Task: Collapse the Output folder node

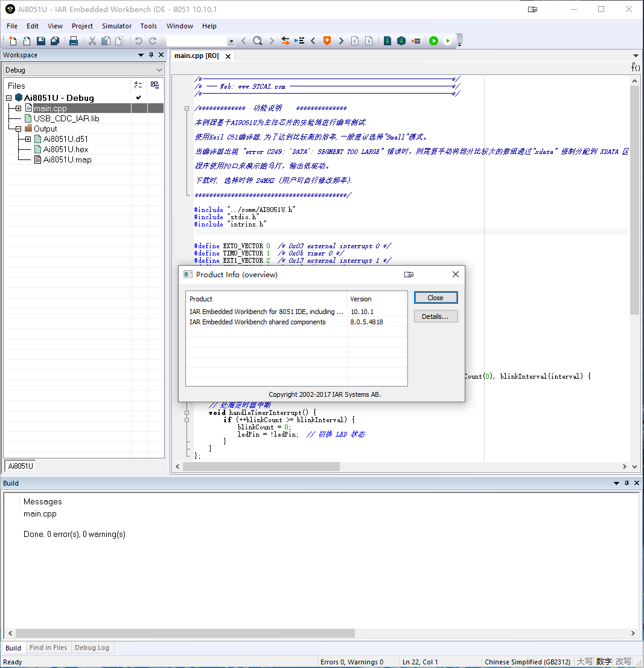Action: 19,129
